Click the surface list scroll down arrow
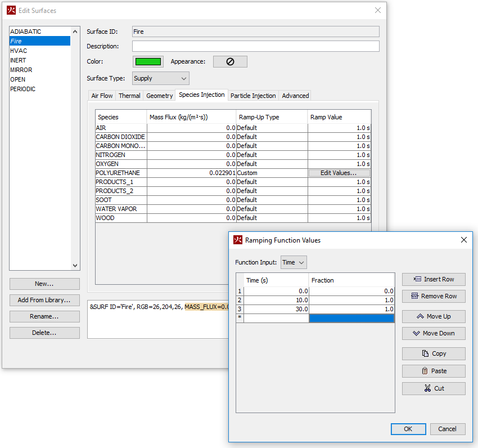 (x=75, y=266)
